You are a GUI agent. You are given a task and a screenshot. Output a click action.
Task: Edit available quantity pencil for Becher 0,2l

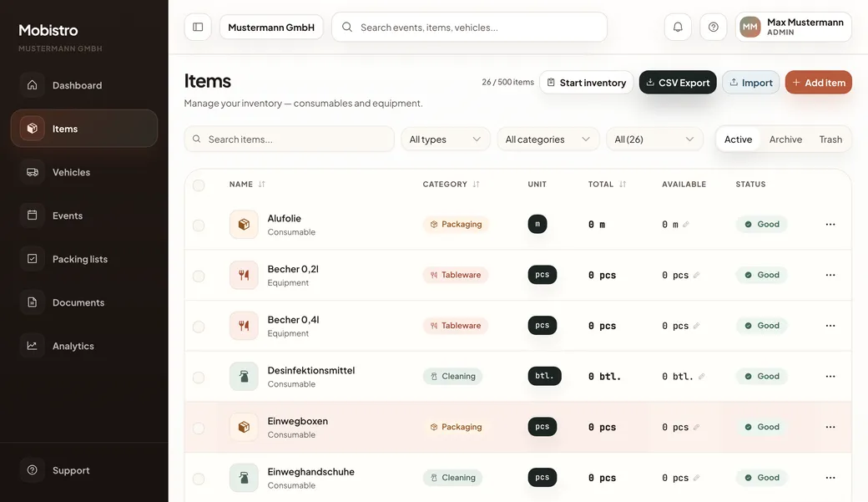[x=696, y=275]
